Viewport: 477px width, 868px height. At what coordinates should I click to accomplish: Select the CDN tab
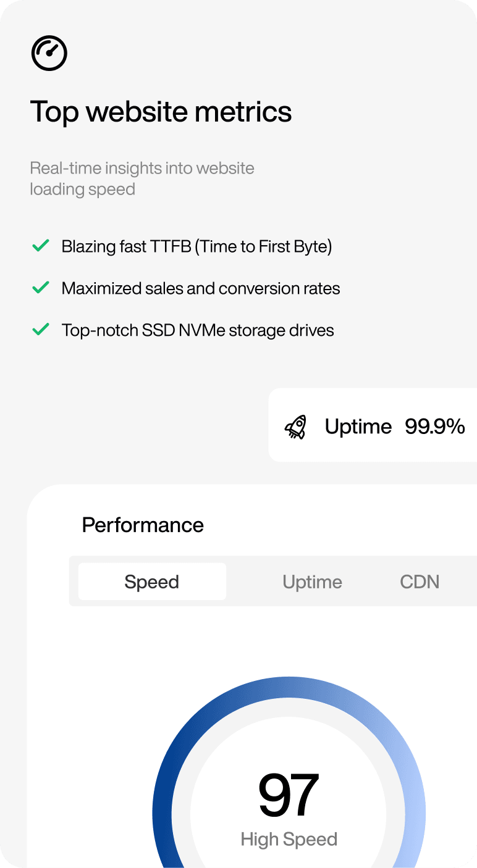pos(420,582)
